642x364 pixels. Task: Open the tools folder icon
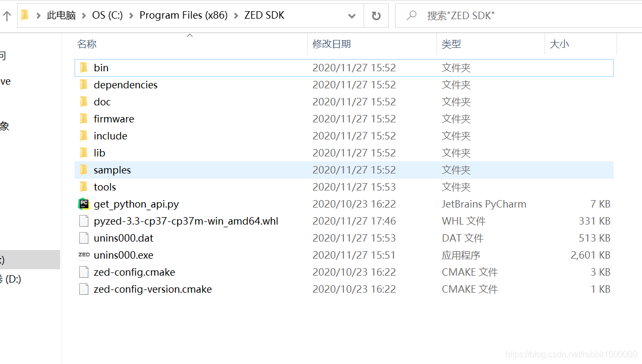pos(84,187)
